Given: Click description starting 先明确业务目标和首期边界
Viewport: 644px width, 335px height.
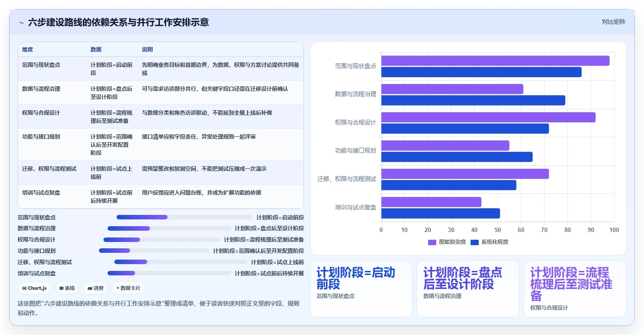Looking at the screenshot, I should (220, 69).
